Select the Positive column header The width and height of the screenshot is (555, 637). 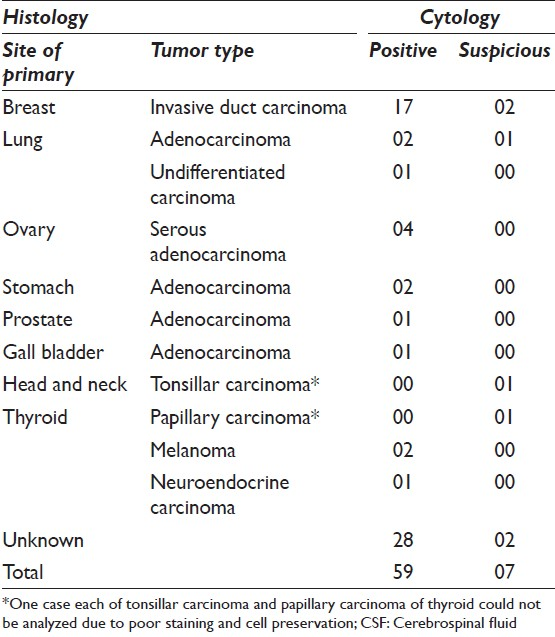pyautogui.click(x=403, y=51)
